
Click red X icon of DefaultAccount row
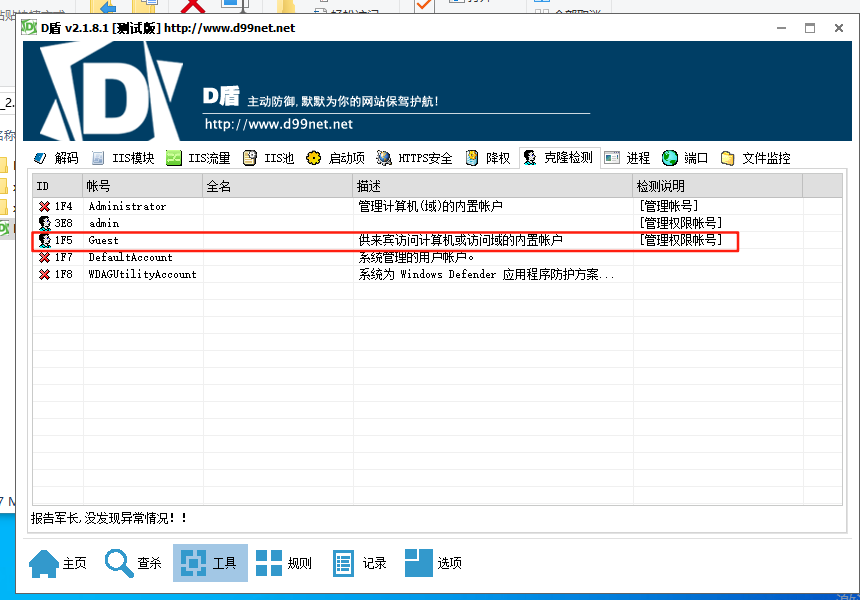(x=44, y=257)
